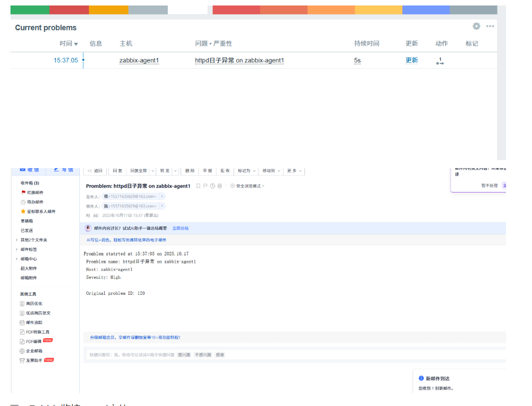Click the flag icon beside email subject
Screen dimensions: 532x406
(x=205, y=186)
